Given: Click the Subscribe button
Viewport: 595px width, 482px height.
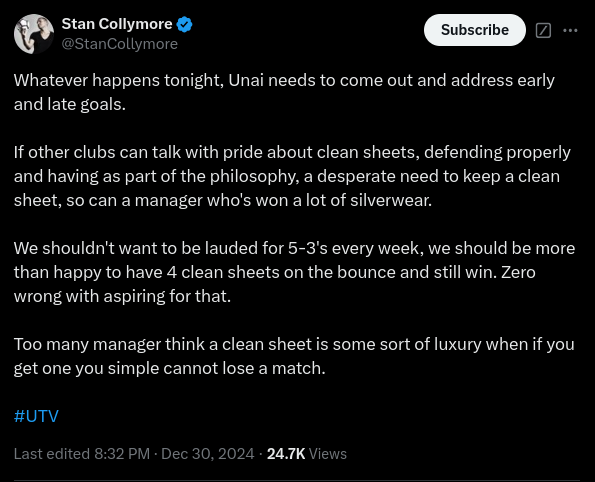Looking at the screenshot, I should 475,30.
